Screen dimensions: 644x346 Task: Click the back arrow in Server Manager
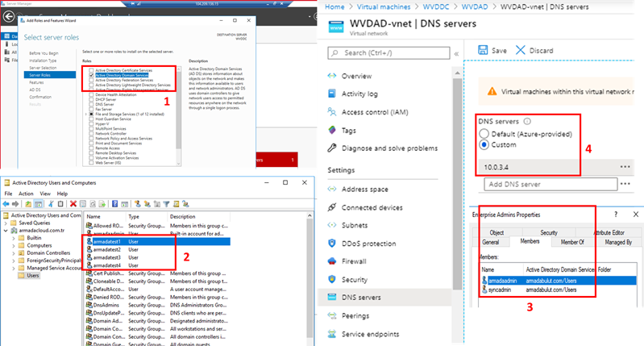(8, 16)
